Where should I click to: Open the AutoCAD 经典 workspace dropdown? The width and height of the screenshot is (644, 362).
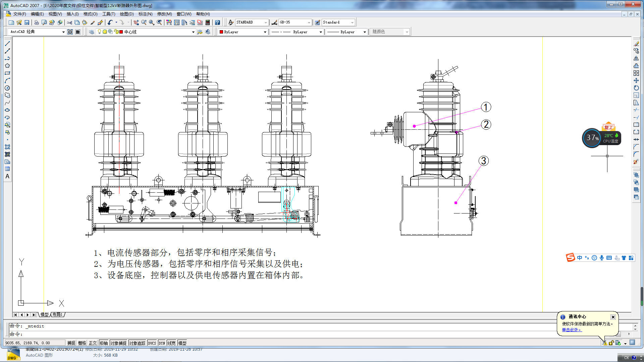63,32
